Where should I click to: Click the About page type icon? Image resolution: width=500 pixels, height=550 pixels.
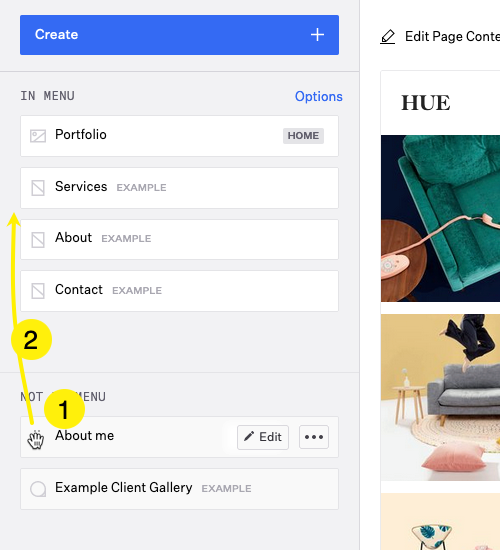38,240
